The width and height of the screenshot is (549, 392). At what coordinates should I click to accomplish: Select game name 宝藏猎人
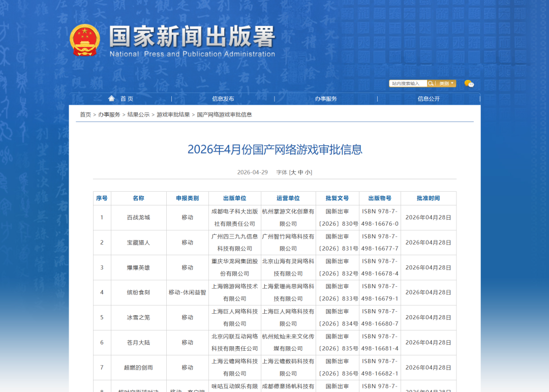pyautogui.click(x=139, y=243)
